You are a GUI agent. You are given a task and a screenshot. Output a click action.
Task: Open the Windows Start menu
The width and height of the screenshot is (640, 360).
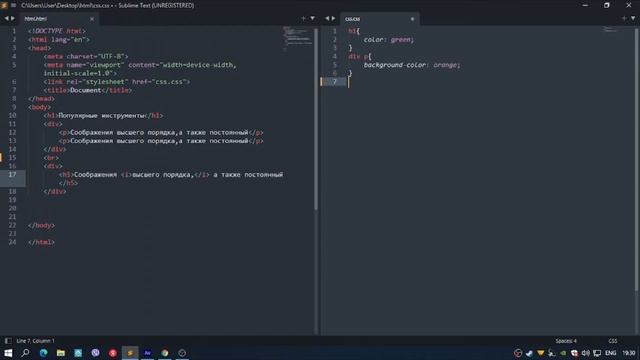click(8, 353)
